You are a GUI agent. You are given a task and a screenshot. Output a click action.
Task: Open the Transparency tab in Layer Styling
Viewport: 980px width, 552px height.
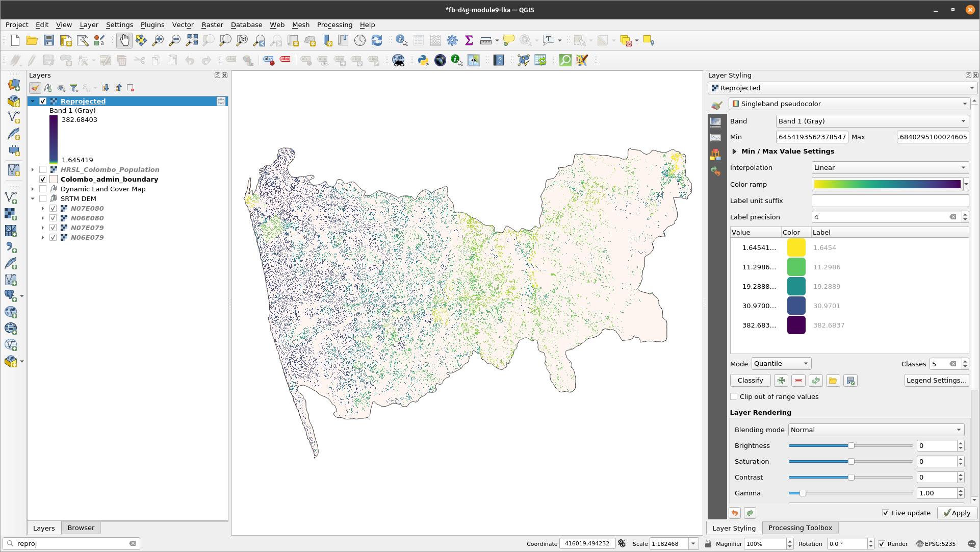coord(715,121)
